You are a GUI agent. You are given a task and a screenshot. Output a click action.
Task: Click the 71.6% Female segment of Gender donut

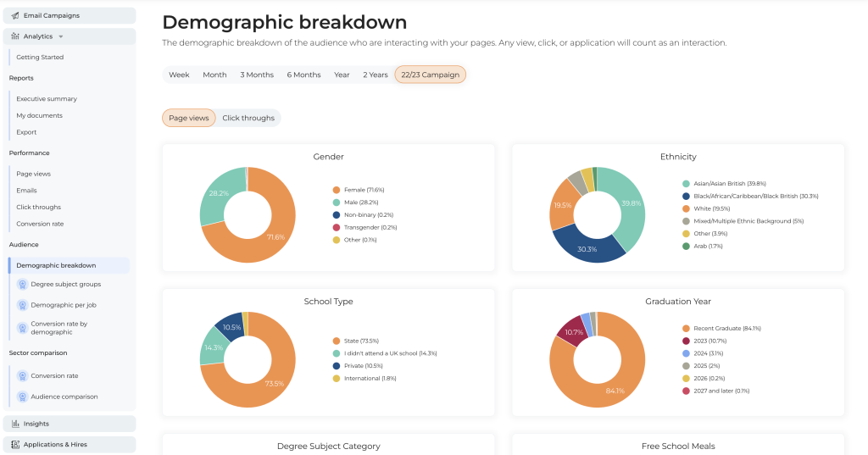[277, 237]
